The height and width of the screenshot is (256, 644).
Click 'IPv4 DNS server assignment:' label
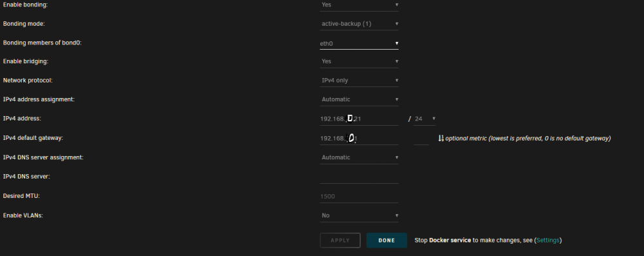tap(43, 157)
